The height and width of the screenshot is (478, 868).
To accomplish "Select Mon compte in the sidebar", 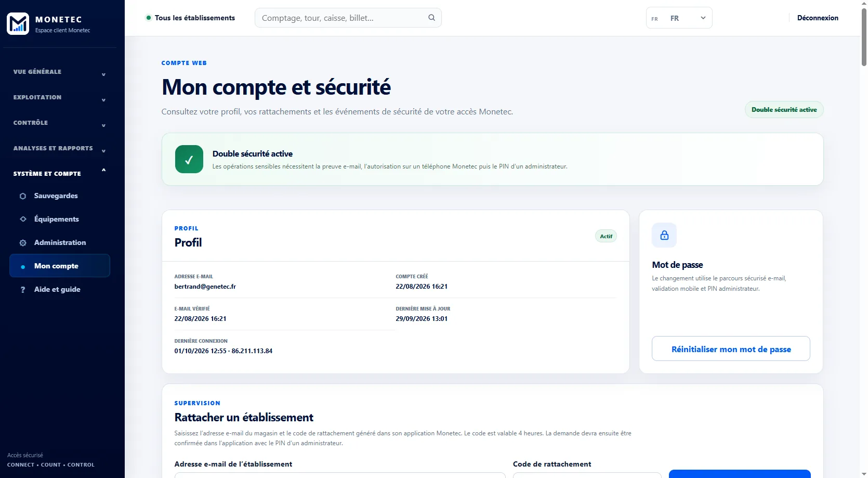I will [60, 266].
